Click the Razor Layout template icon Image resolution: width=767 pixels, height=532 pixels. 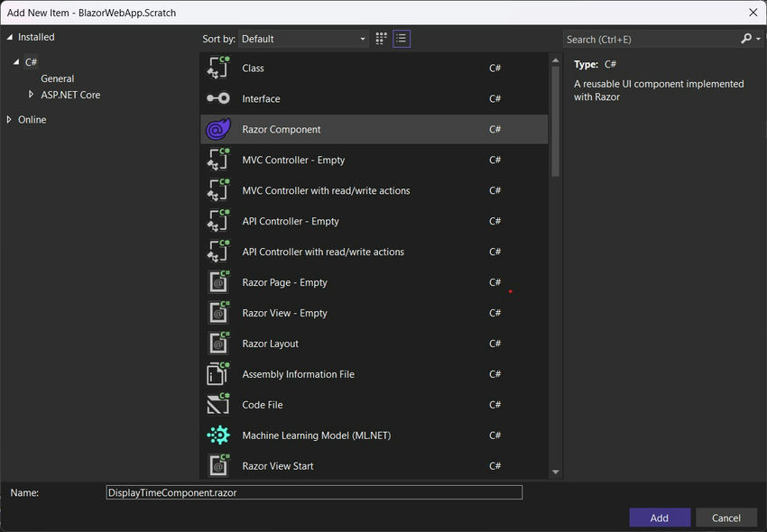(217, 343)
